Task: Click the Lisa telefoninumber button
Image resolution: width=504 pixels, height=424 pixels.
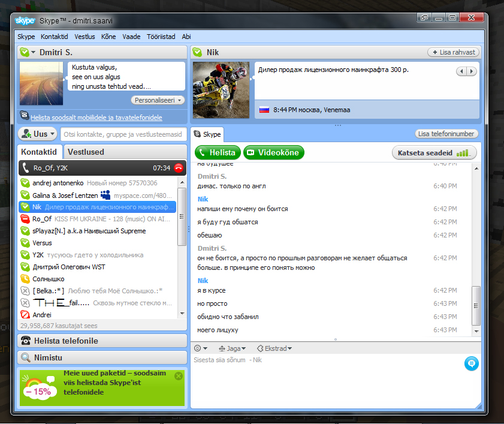Action: [x=446, y=134]
